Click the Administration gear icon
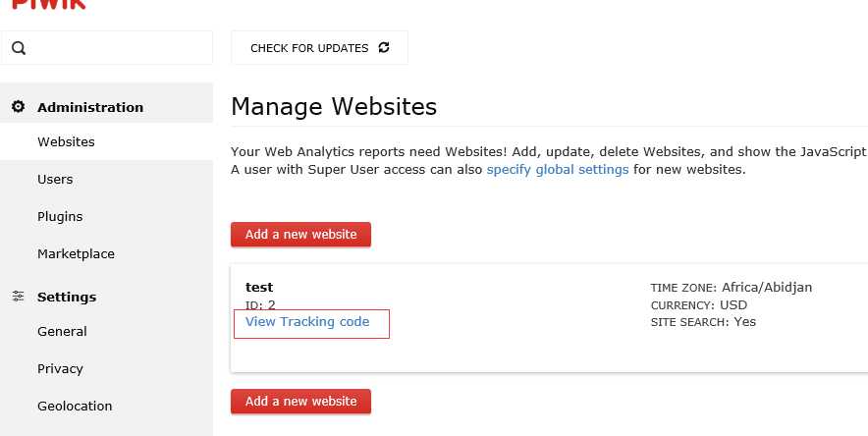The image size is (868, 436). (18, 107)
